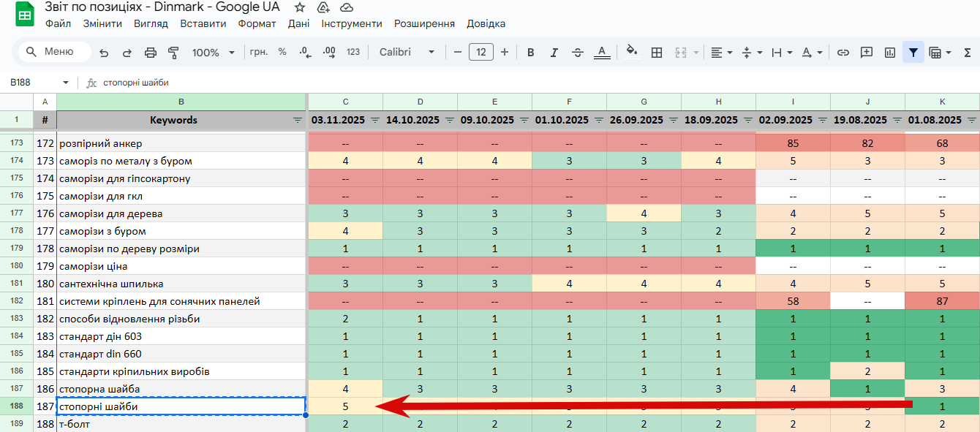Open filter for 14.10.2025 column
Image resolution: width=980 pixels, height=432 pixels.
click(x=450, y=120)
